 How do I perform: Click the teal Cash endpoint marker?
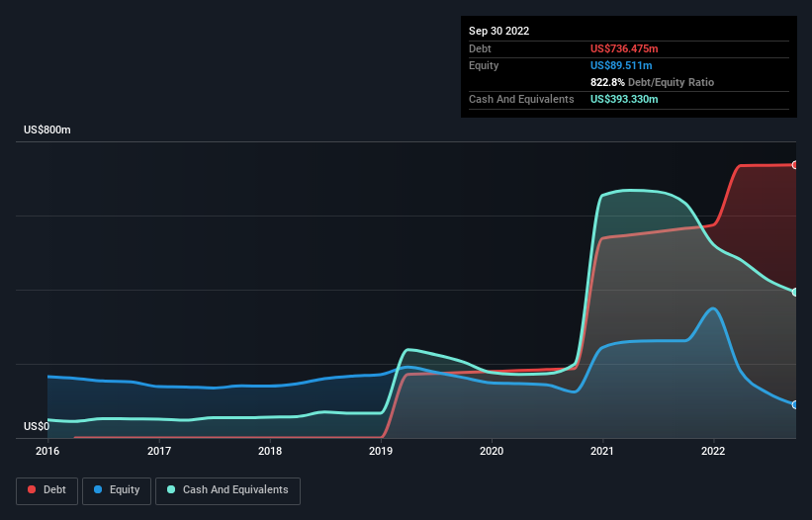795,293
